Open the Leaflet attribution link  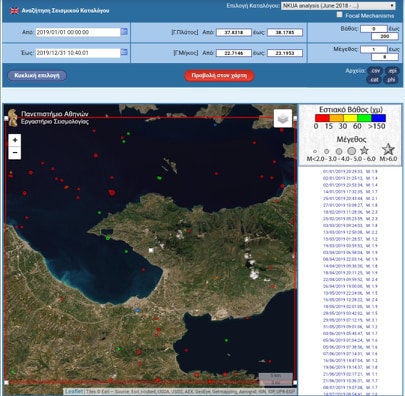pyautogui.click(x=74, y=392)
